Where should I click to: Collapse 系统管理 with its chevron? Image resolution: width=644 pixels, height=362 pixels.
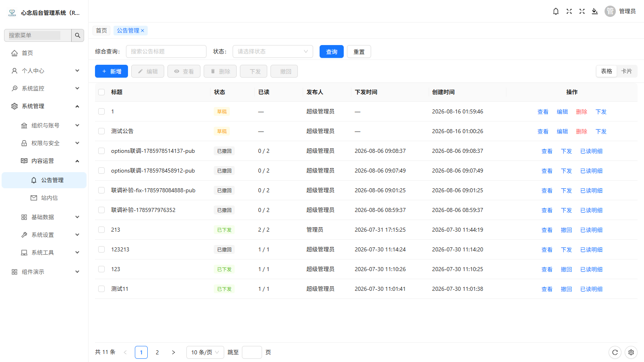pos(77,106)
